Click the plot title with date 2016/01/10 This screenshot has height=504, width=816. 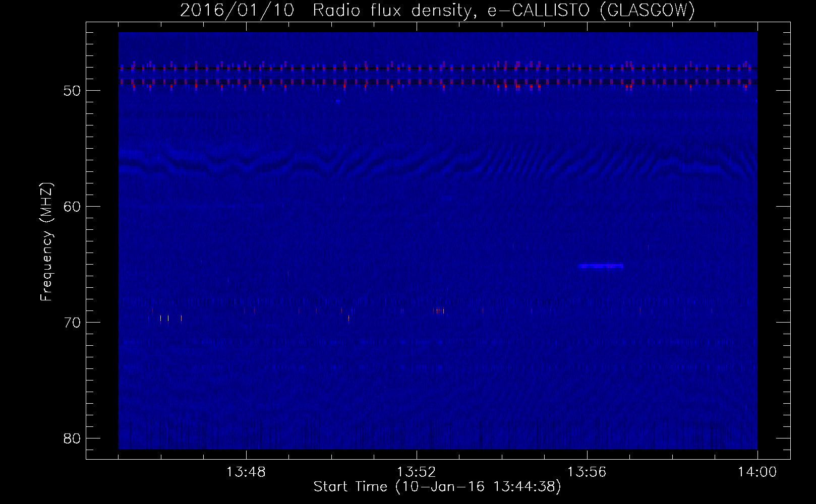click(437, 10)
